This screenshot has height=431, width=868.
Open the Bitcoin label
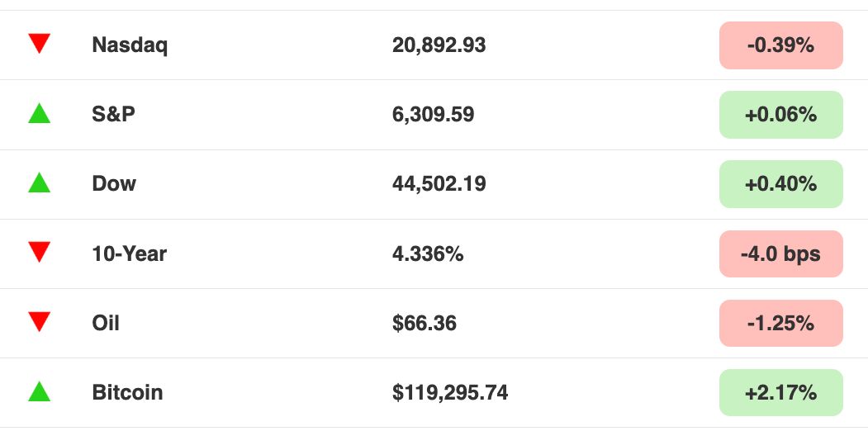pos(127,393)
